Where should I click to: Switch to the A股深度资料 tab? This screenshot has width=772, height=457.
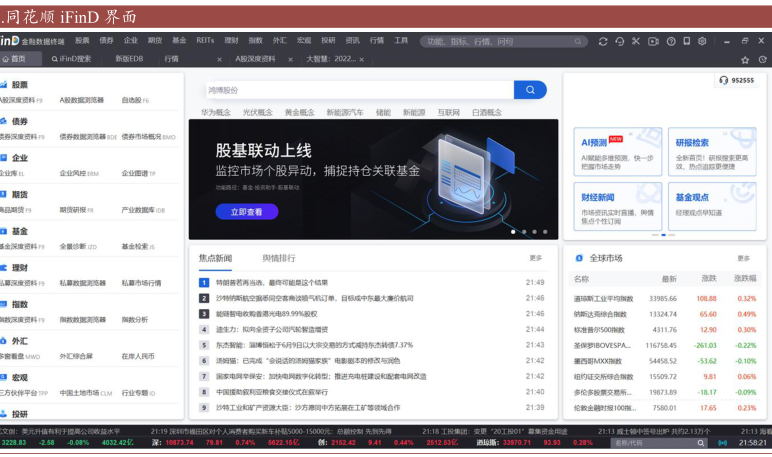(x=255, y=59)
